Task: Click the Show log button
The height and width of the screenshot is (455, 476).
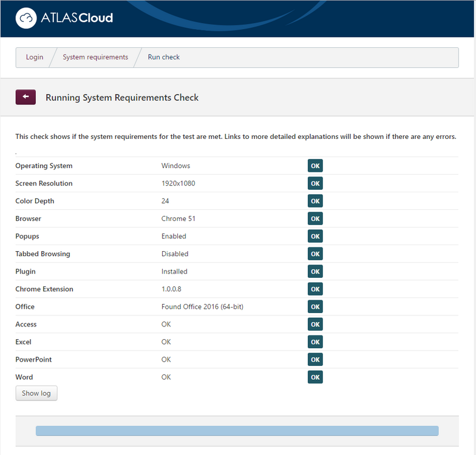Action: click(36, 393)
